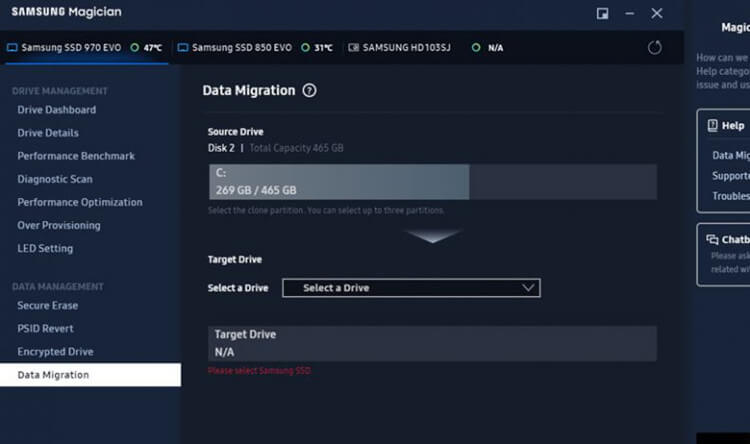Open the Select a Drive dropdown
Image resolution: width=750 pixels, height=444 pixels.
411,288
